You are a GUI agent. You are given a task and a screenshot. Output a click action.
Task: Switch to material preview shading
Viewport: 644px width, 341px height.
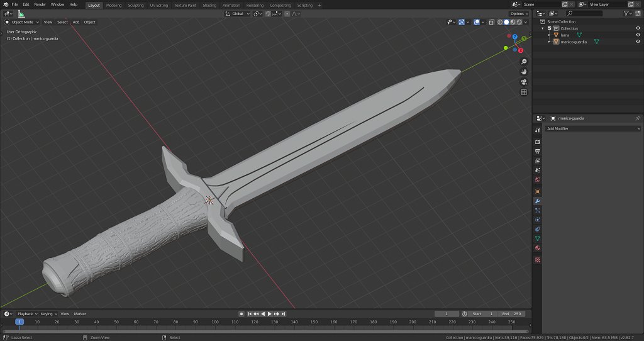click(x=513, y=22)
